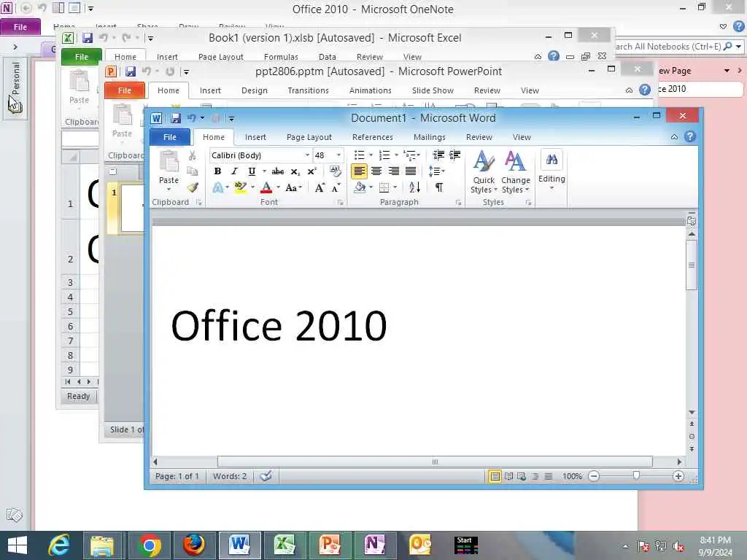Toggle Align Text Right in Word
Image resolution: width=747 pixels, height=560 pixels.
coord(393,171)
